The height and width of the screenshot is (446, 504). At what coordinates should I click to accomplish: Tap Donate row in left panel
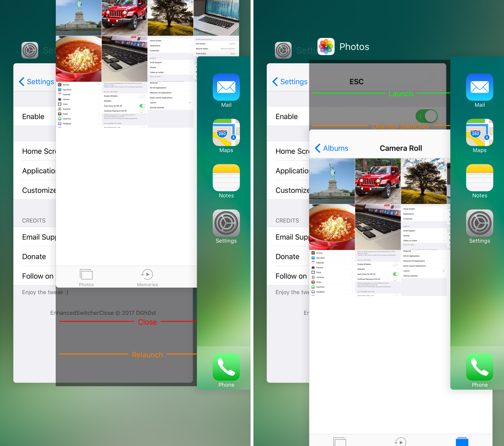click(34, 257)
